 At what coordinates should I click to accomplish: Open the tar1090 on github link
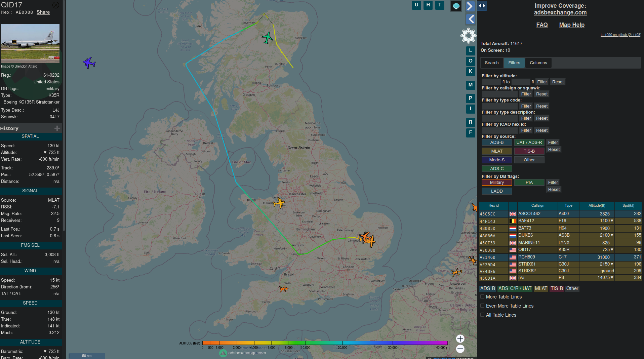(621, 35)
